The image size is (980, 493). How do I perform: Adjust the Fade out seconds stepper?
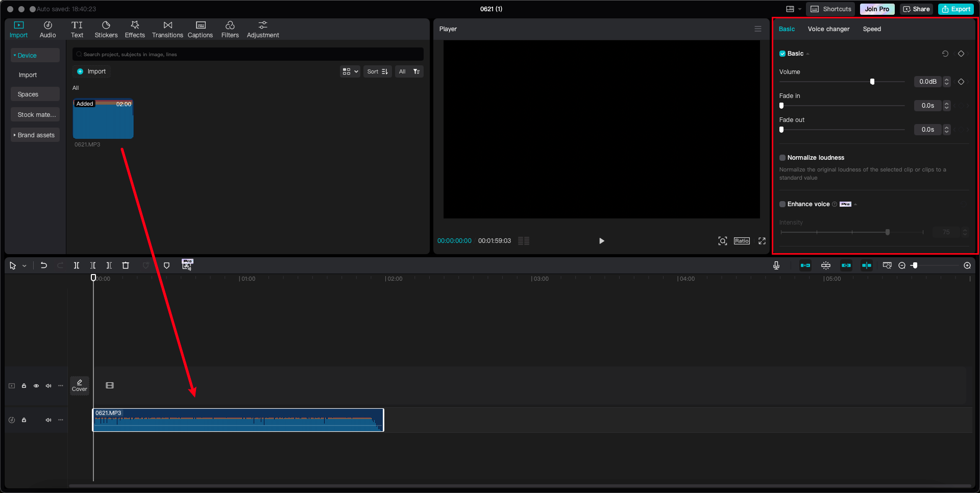947,130
